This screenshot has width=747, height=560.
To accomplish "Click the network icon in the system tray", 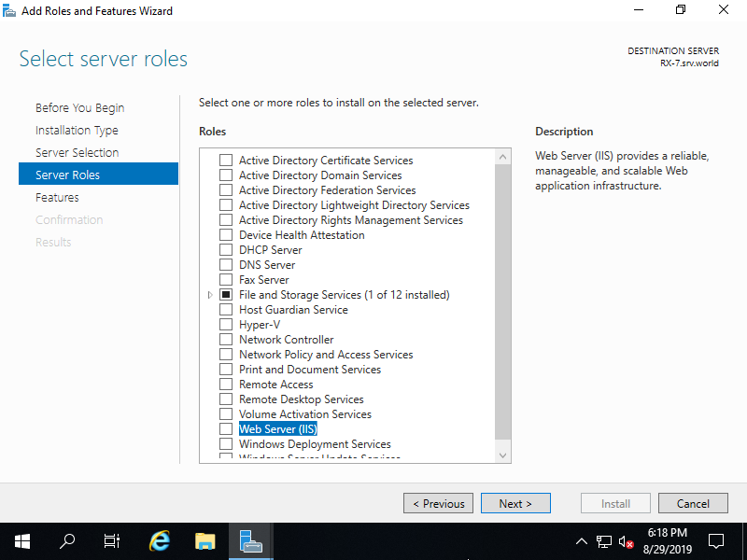I will 604,541.
